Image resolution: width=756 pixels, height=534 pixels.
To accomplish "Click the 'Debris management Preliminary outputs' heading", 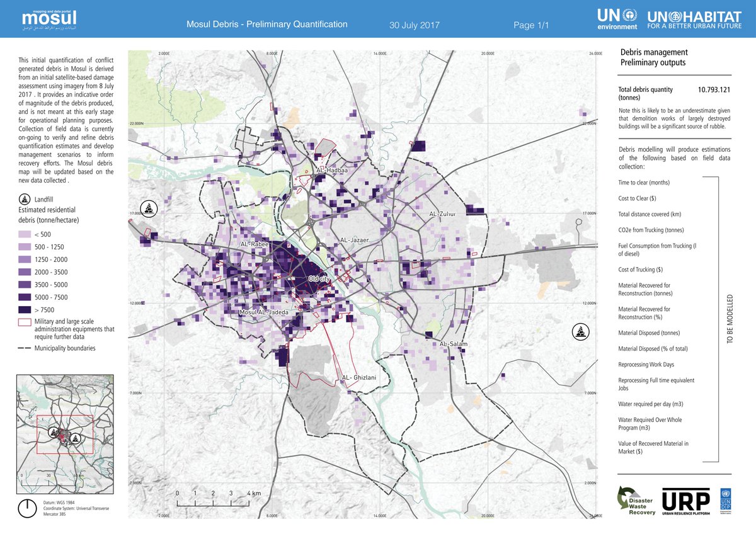I will point(654,57).
